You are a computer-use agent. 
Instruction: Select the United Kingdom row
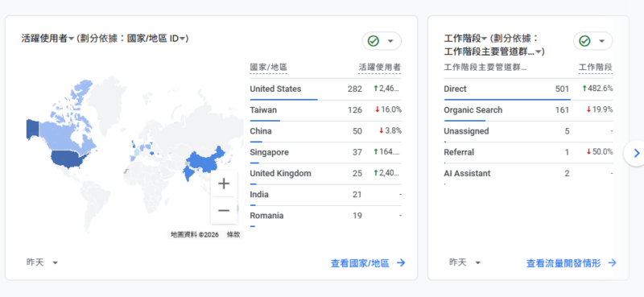325,173
